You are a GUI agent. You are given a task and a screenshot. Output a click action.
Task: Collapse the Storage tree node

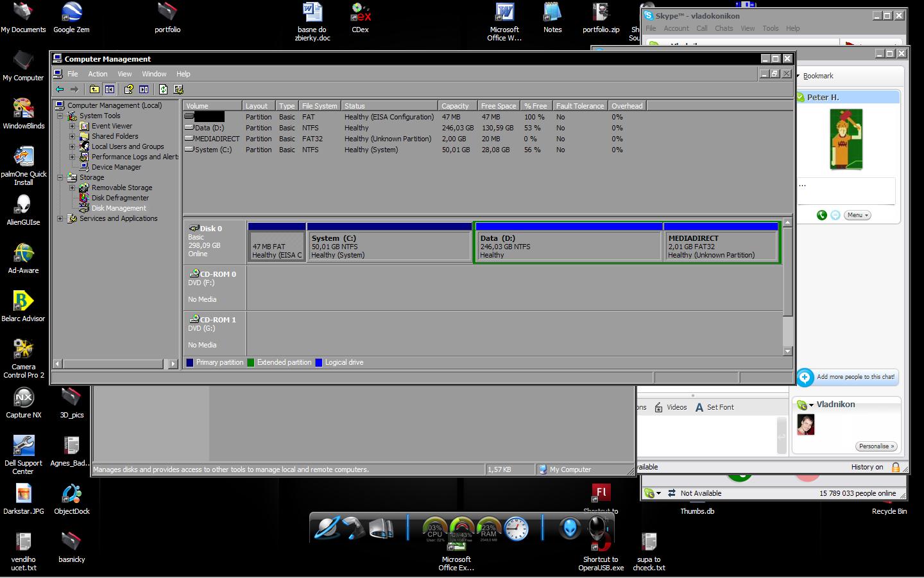(60, 177)
